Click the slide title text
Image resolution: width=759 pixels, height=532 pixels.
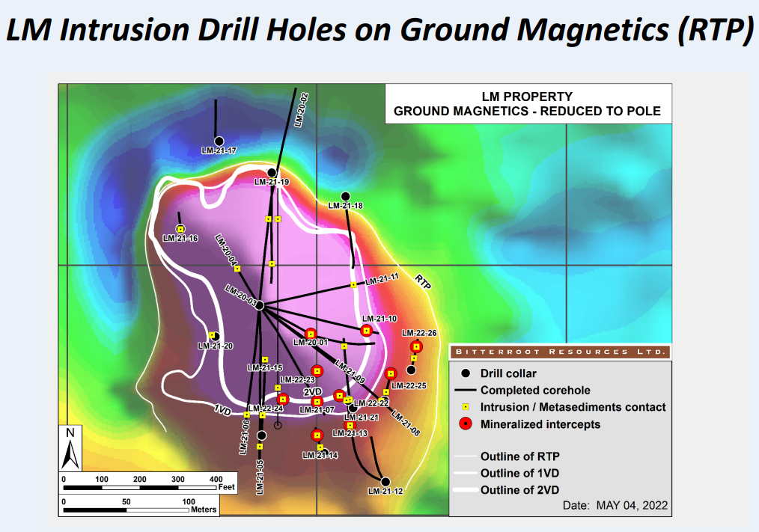[380, 29]
